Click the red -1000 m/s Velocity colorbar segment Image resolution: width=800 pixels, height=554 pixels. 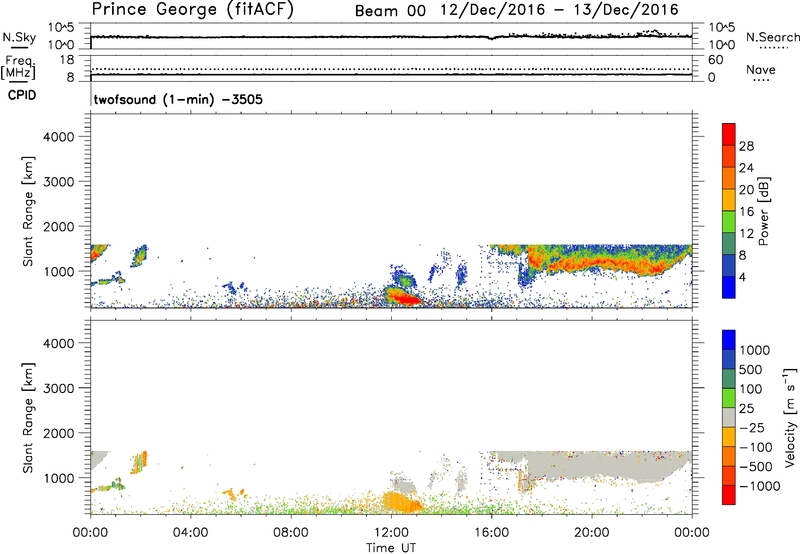point(729,495)
